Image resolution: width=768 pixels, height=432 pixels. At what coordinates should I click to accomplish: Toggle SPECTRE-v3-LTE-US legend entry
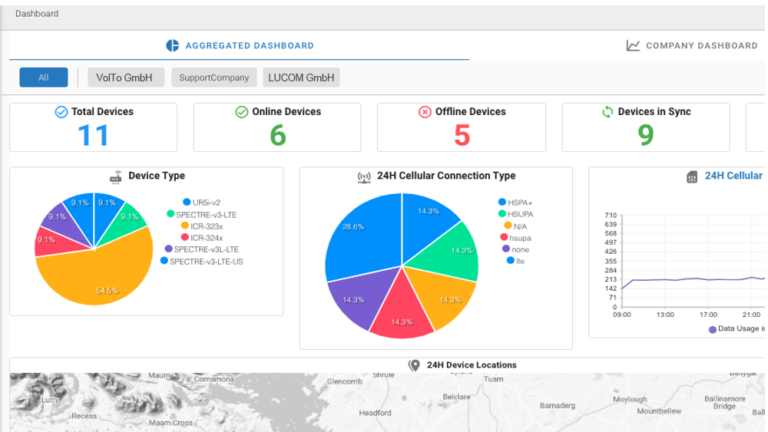201,262
